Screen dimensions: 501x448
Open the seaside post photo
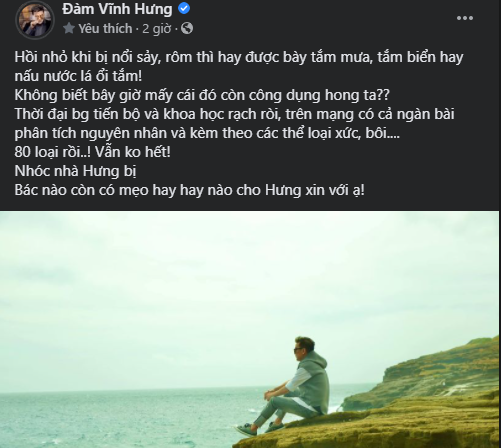point(250,329)
